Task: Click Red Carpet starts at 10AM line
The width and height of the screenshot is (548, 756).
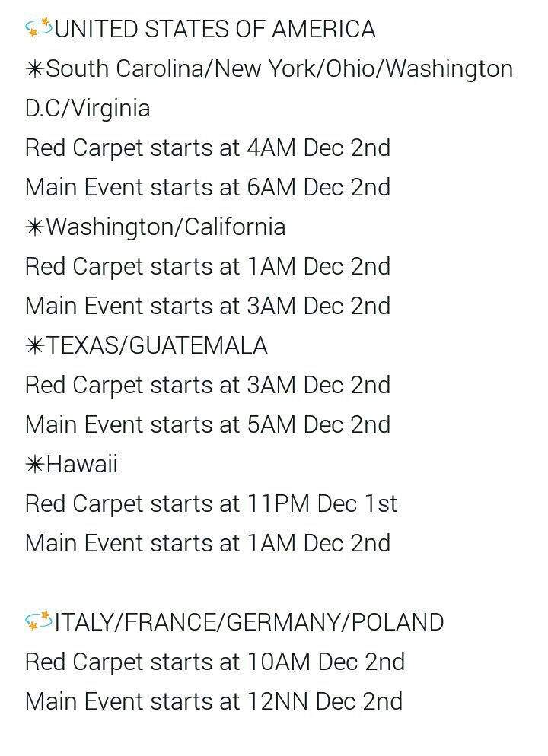Action: 215,662
